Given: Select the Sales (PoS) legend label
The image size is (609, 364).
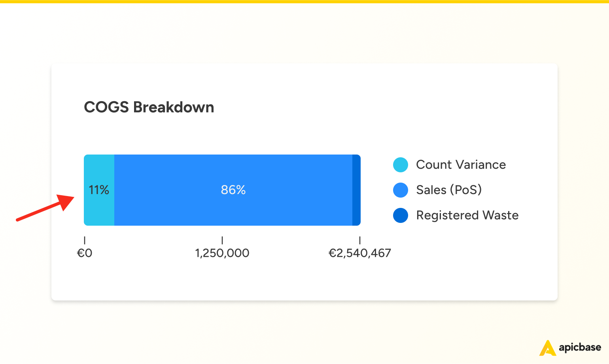Looking at the screenshot, I should coord(449,190).
